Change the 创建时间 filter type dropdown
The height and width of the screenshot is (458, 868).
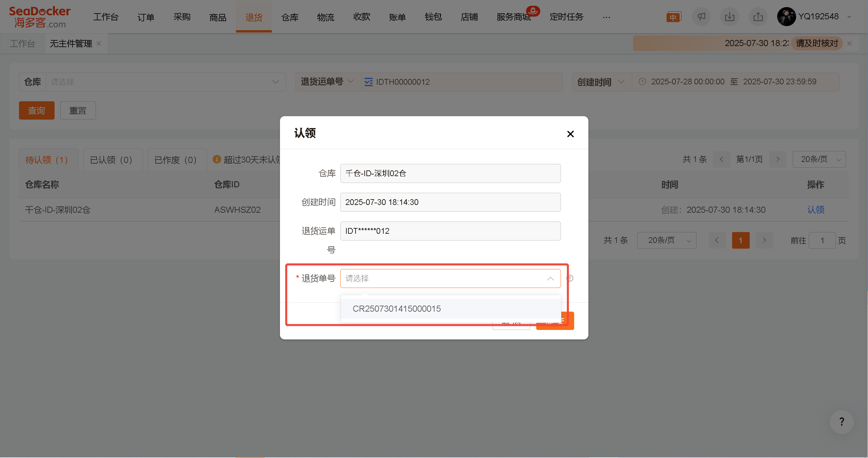click(602, 82)
